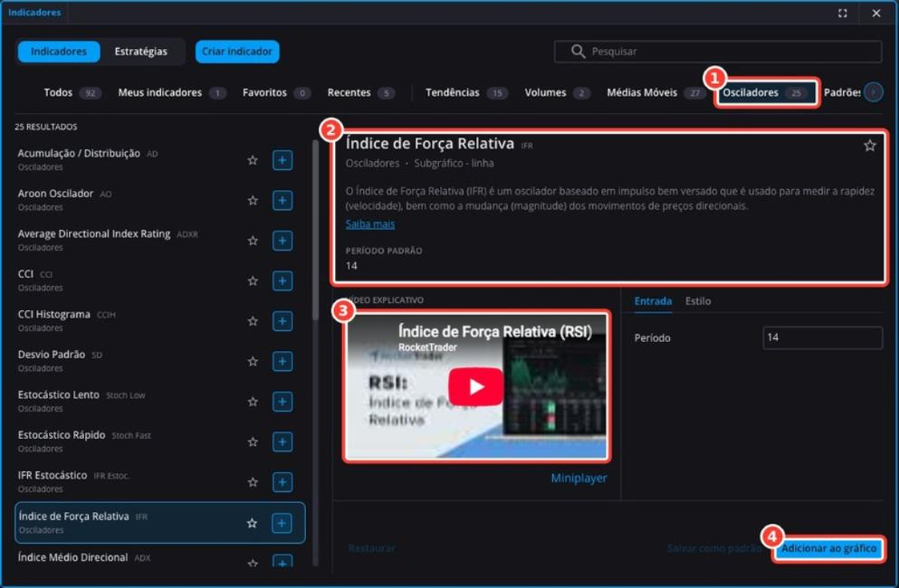The height and width of the screenshot is (588, 899).
Task: Select the Indicadores toggle tab
Action: point(59,52)
